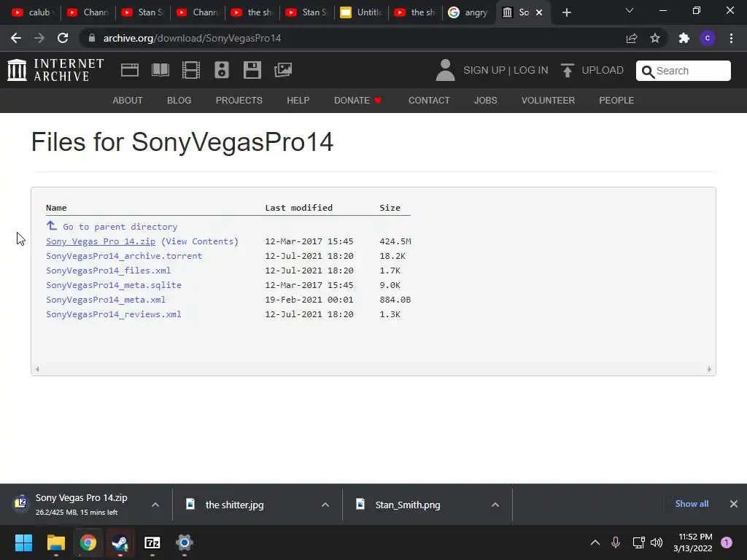Open the PROJECTS menu item
Screen dimensions: 747x560
point(239,101)
